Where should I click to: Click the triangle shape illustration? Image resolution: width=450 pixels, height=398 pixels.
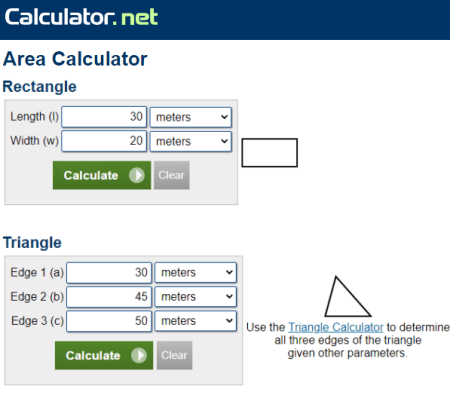coord(347,296)
